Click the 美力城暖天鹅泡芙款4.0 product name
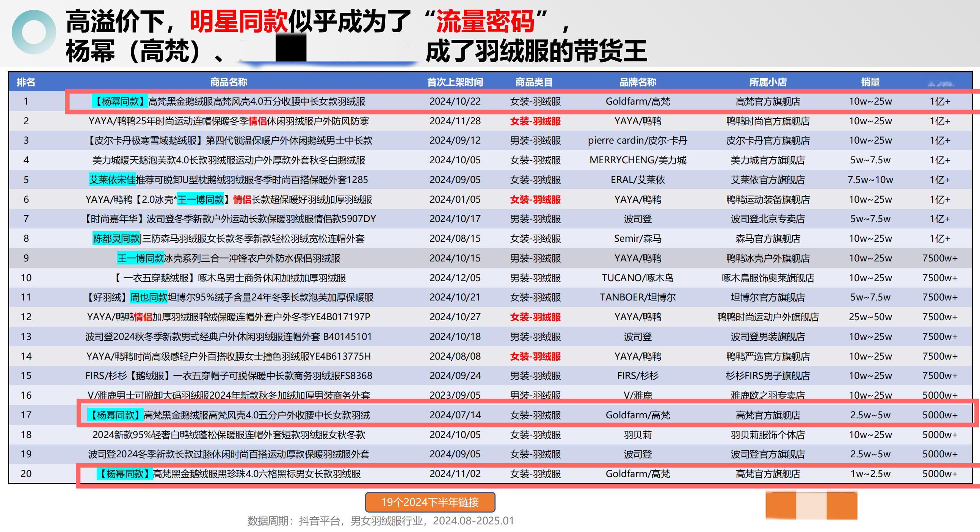Image resolution: width=980 pixels, height=532 pixels. coord(229,160)
